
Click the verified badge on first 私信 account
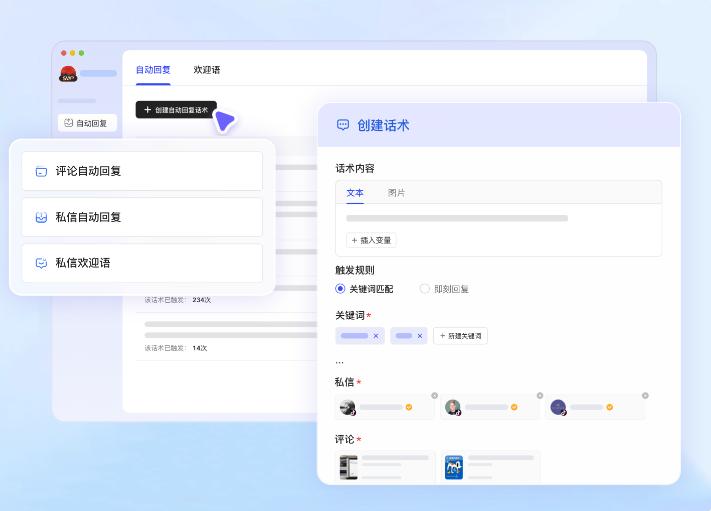[409, 407]
